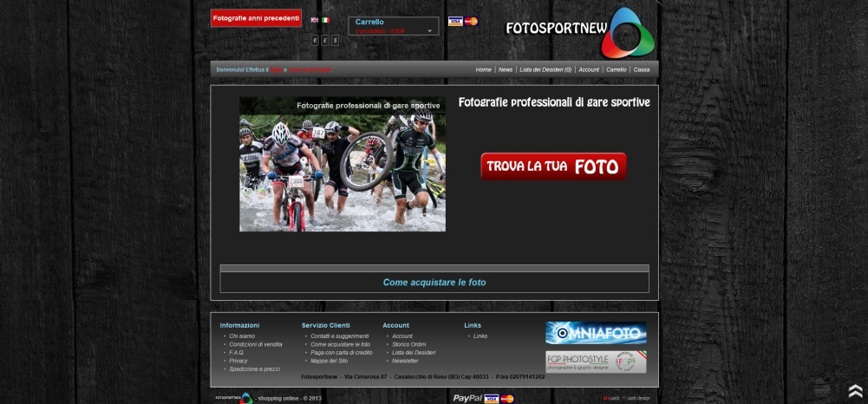Screen dimensions: 868x404
Task: Open the Storico Ordini footer link
Action: point(409,344)
